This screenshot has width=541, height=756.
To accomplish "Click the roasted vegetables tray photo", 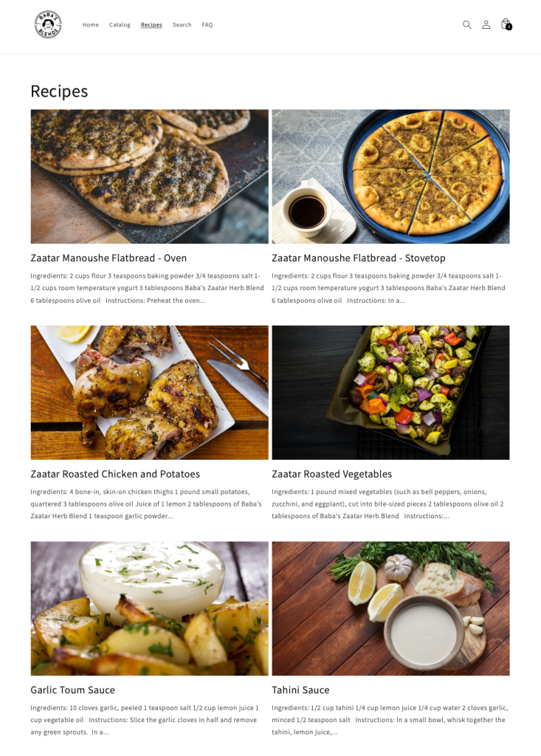I will click(390, 393).
